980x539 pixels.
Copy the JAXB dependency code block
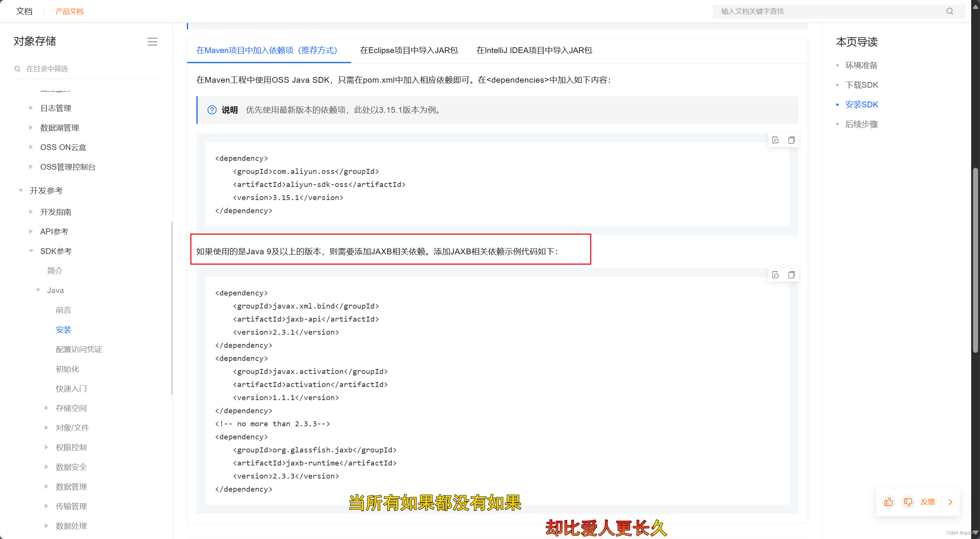[791, 275]
